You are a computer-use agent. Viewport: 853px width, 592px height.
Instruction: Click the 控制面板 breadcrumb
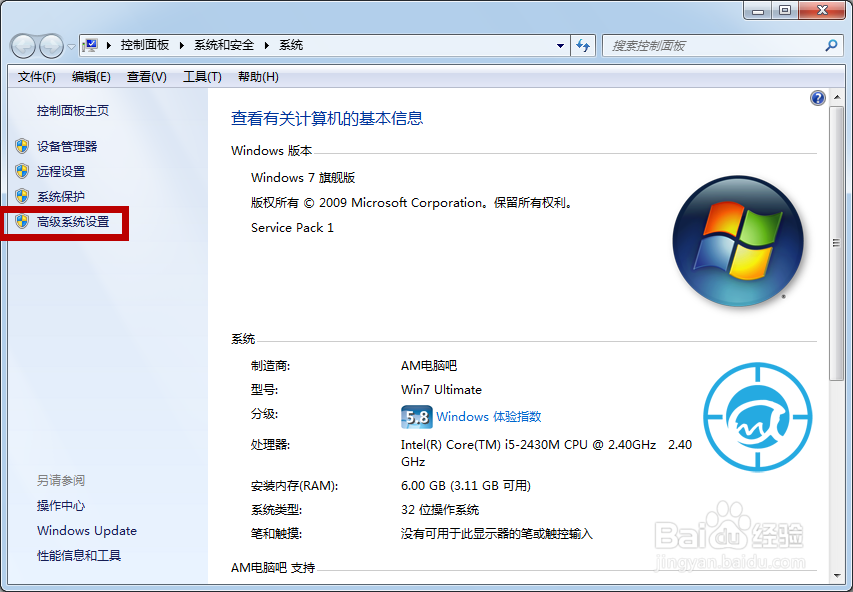(145, 45)
